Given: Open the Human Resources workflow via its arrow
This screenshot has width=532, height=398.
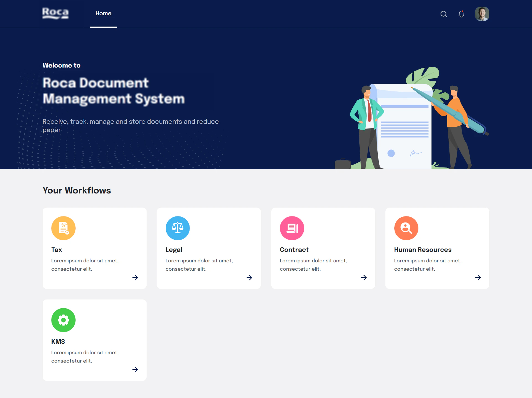Looking at the screenshot, I should pos(478,278).
